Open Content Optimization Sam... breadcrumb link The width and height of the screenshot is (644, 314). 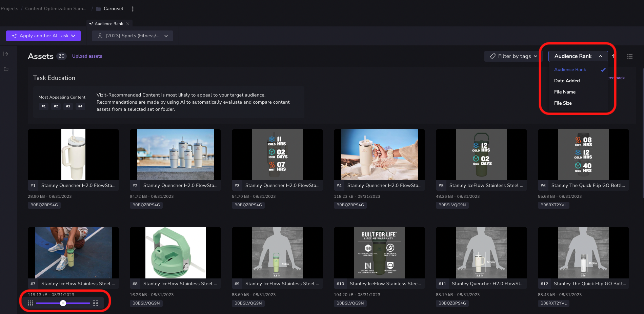pos(56,9)
